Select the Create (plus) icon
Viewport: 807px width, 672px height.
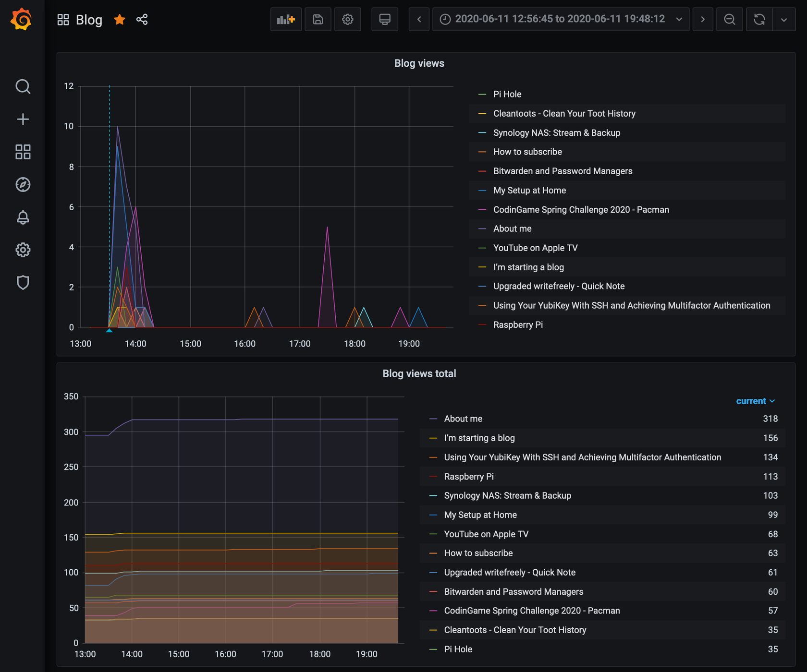[x=23, y=120]
